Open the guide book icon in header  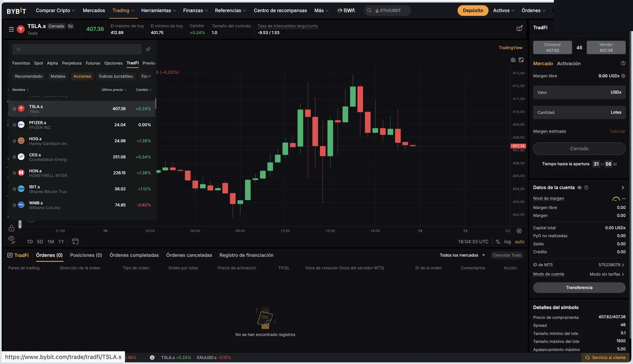point(519,28)
